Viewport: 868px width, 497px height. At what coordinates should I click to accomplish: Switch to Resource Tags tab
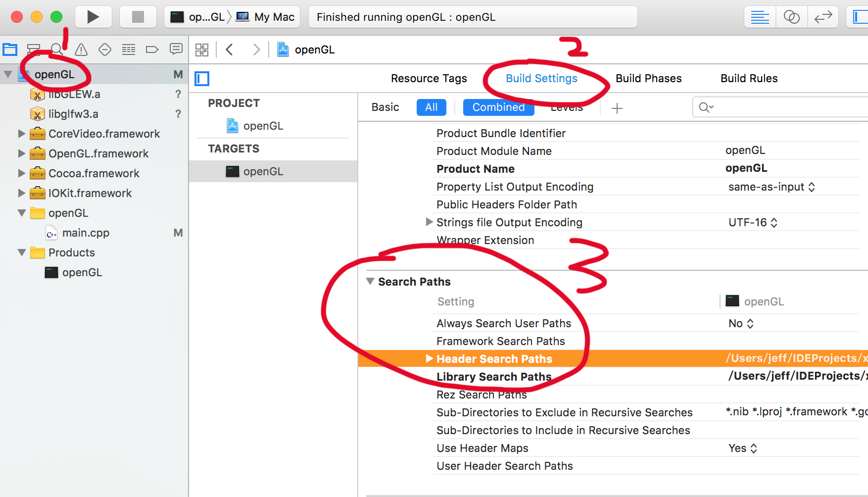(429, 78)
